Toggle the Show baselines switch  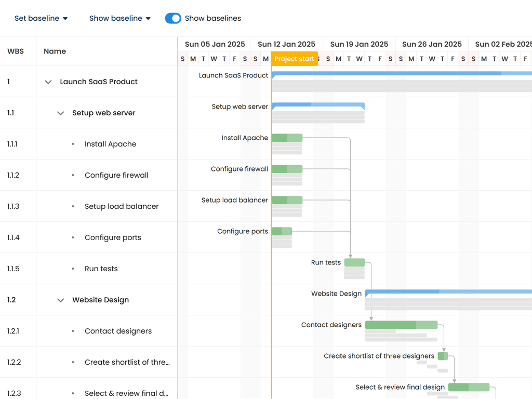click(173, 18)
